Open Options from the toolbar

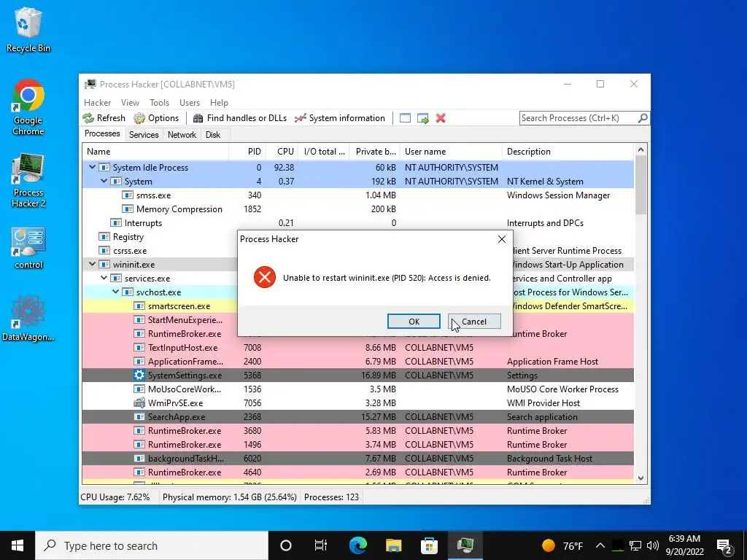tap(156, 118)
